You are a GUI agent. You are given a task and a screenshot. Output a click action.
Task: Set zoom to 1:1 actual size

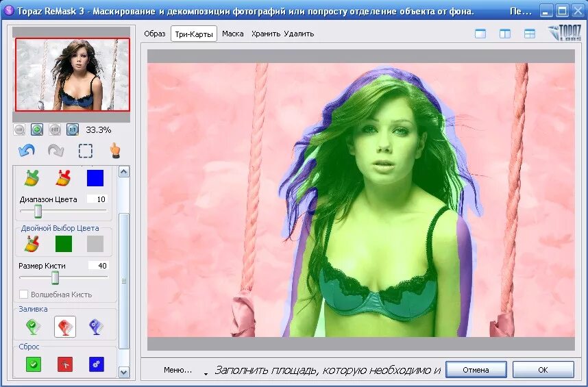coord(73,129)
